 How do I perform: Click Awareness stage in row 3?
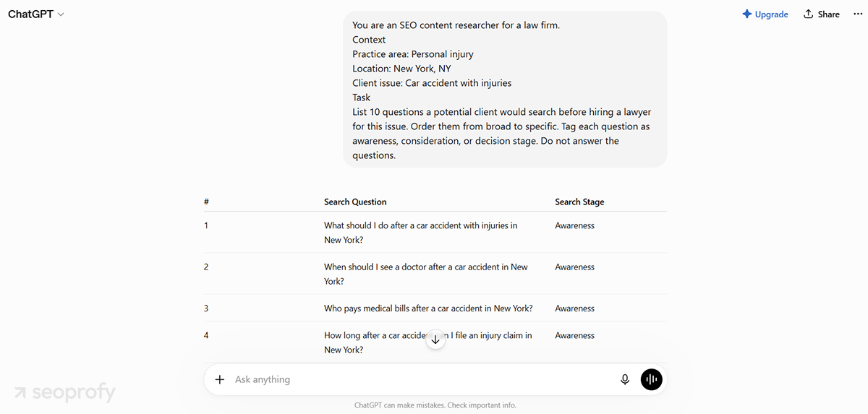pyautogui.click(x=574, y=309)
